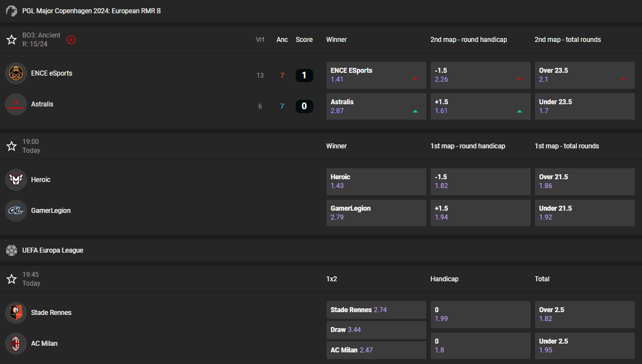Bet on Draw at 3.44
The image size is (642, 364).
[376, 330]
